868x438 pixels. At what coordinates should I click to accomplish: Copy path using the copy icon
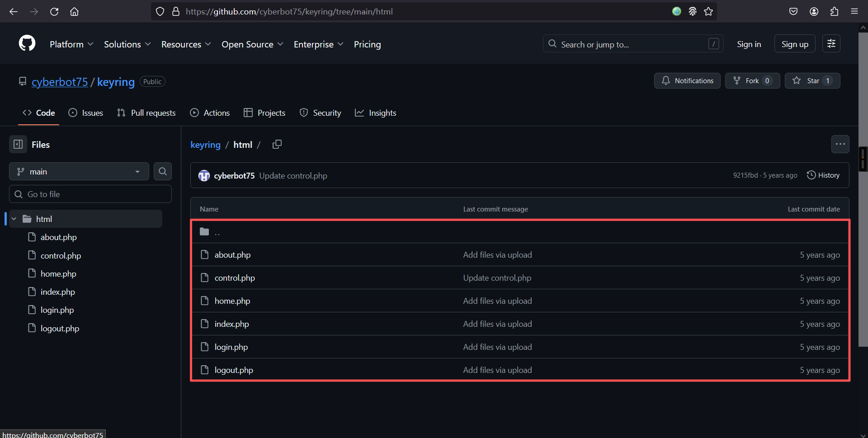click(x=277, y=144)
